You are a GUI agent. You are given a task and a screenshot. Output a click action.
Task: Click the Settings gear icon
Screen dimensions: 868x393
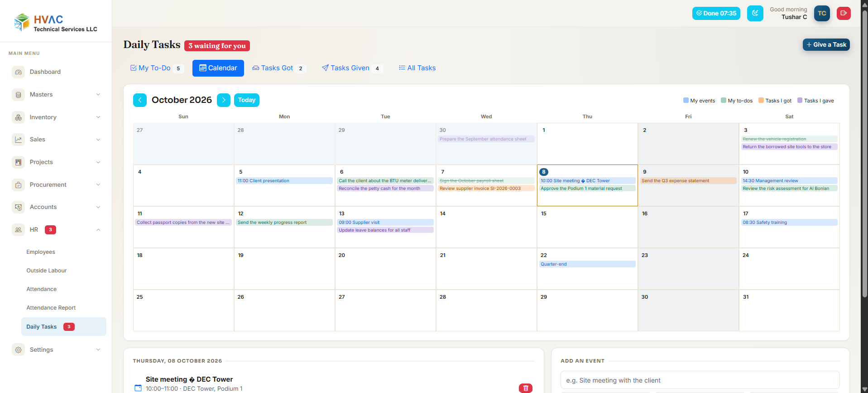pos(18,350)
